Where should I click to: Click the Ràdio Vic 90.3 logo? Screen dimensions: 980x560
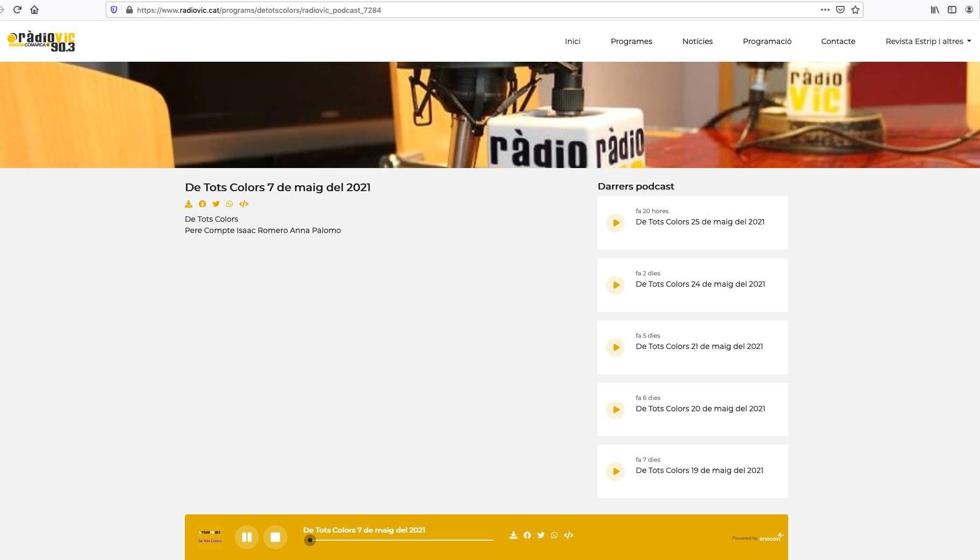[x=41, y=41]
